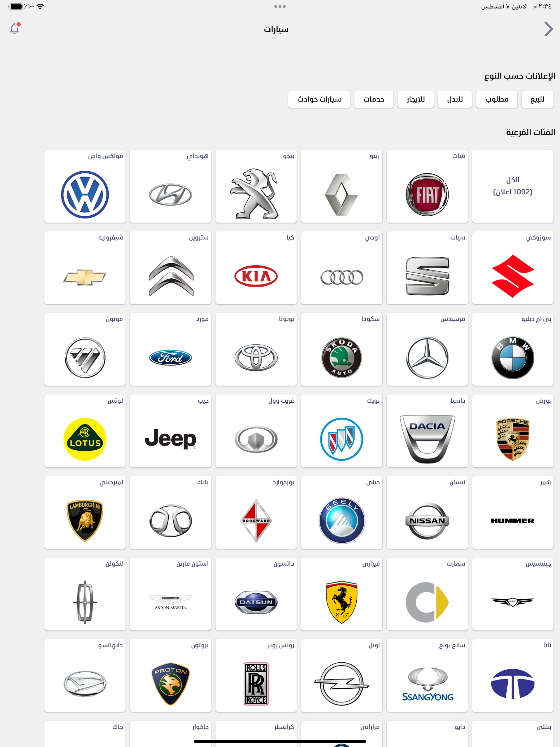Viewport: 560px width, 747px height.
Task: Select the Rolls Royce logo
Action: click(256, 684)
